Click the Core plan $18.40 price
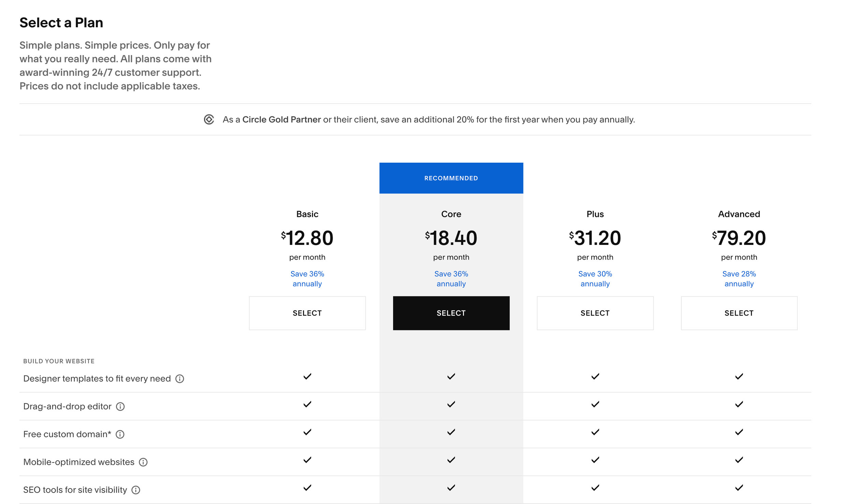Image resolution: width=853 pixels, height=504 pixels. 451,238
